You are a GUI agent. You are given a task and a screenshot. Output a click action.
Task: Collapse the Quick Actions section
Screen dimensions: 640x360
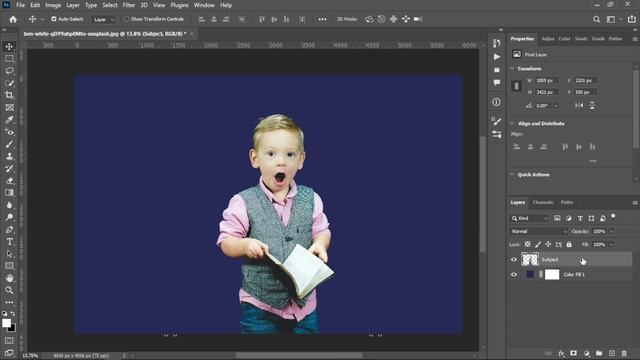coord(512,175)
